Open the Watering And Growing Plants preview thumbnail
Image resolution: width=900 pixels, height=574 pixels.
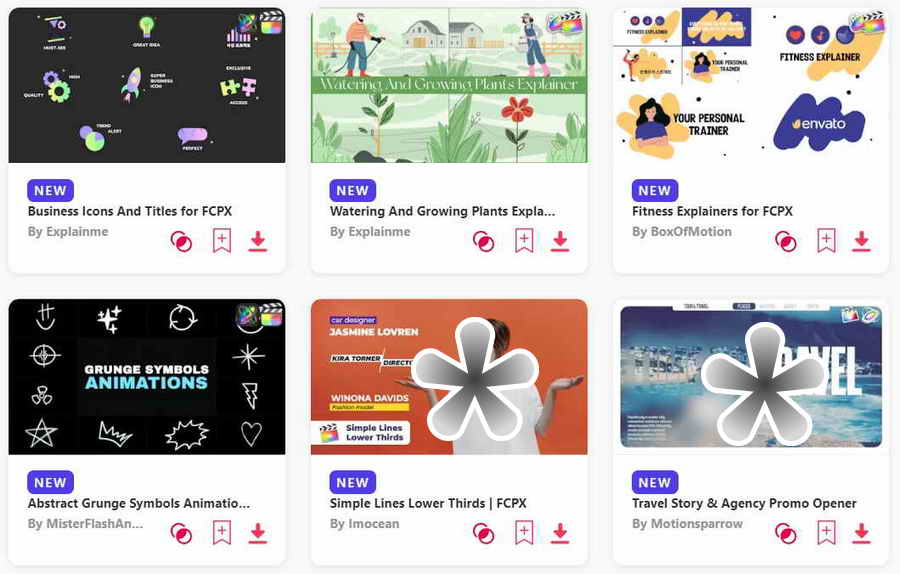click(449, 85)
